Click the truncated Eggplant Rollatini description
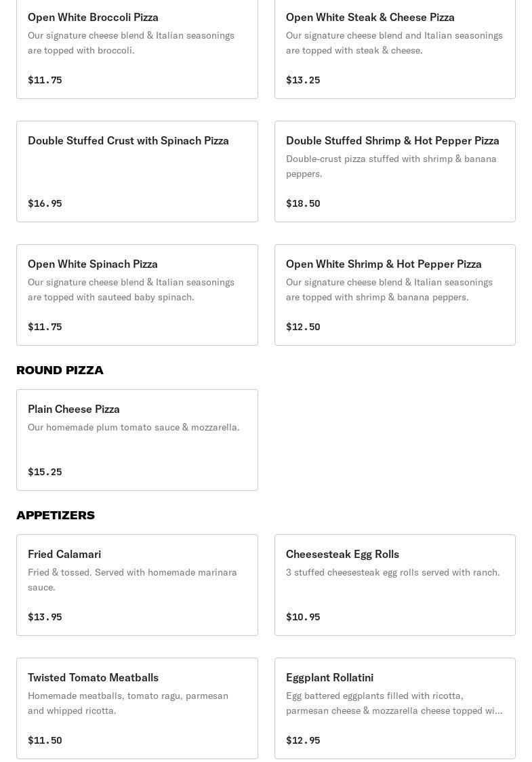 [x=394, y=703]
